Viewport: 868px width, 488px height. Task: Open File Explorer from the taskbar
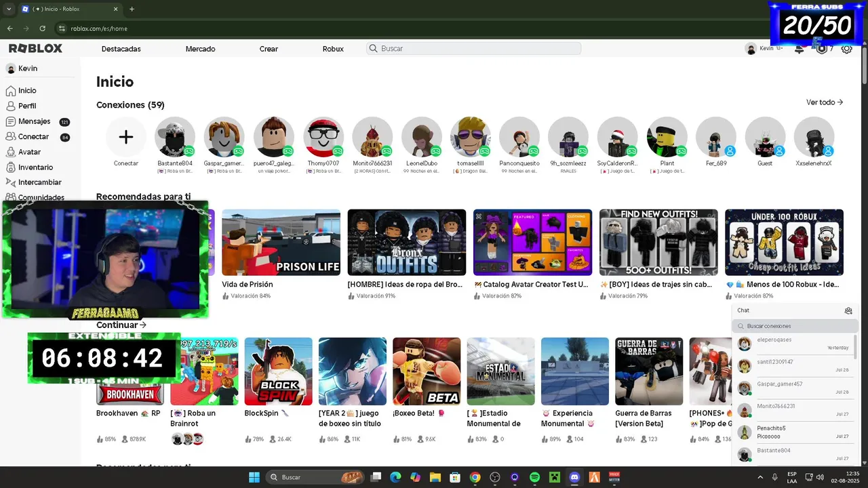click(435, 477)
